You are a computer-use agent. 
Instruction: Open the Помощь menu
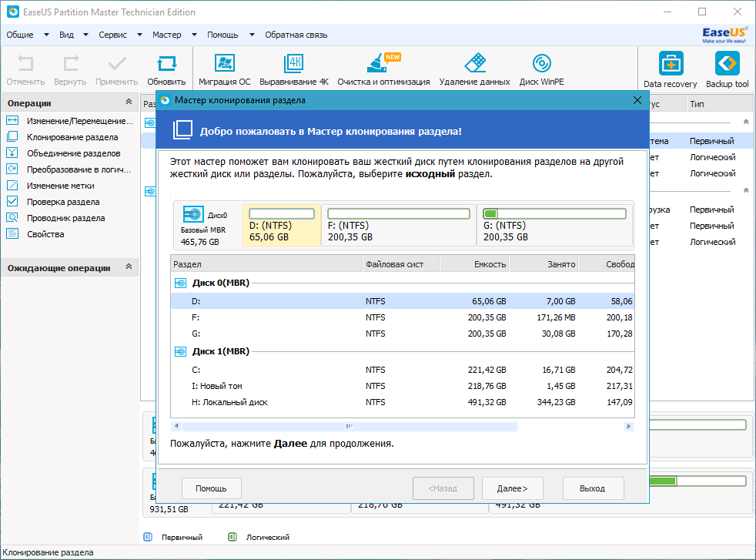(x=222, y=35)
